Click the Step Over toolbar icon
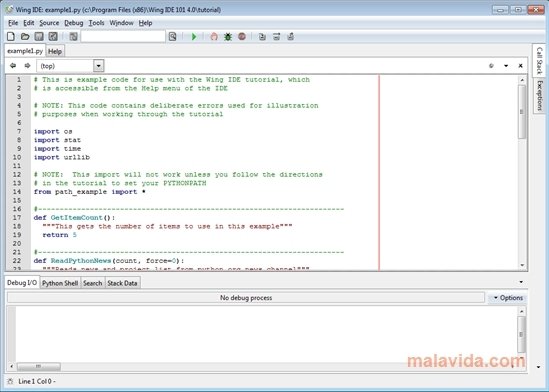 pos(276,36)
